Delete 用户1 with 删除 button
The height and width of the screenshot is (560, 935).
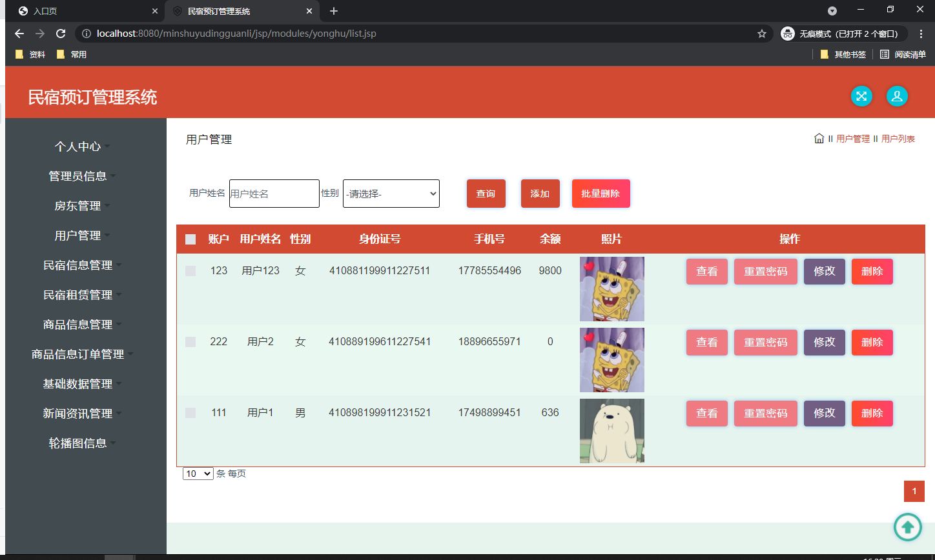point(872,414)
